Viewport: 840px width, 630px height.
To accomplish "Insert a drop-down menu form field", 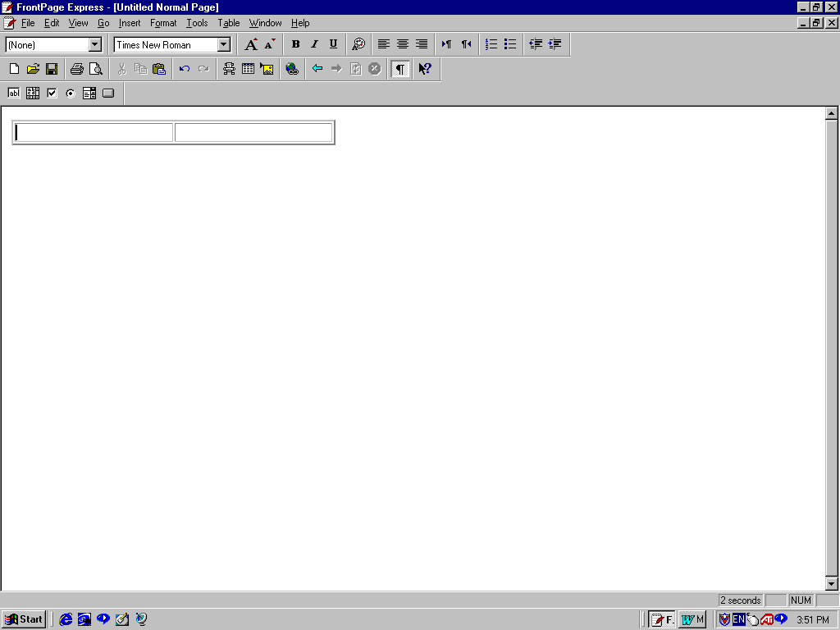I will (89, 93).
